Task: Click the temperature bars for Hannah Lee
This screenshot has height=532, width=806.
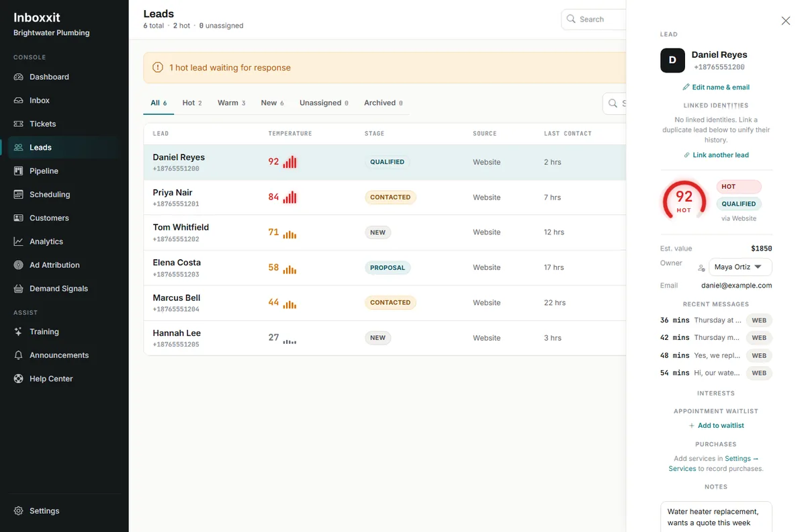Action: pos(289,340)
